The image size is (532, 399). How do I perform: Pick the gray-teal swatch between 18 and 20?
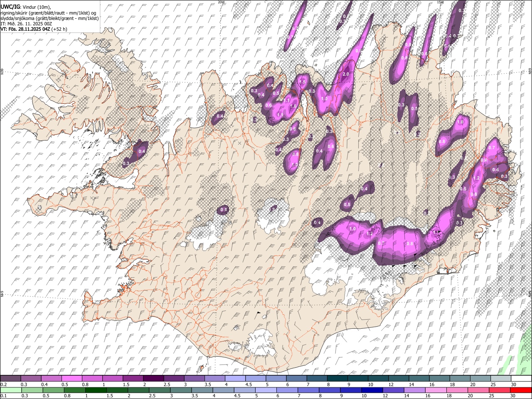(460, 378)
